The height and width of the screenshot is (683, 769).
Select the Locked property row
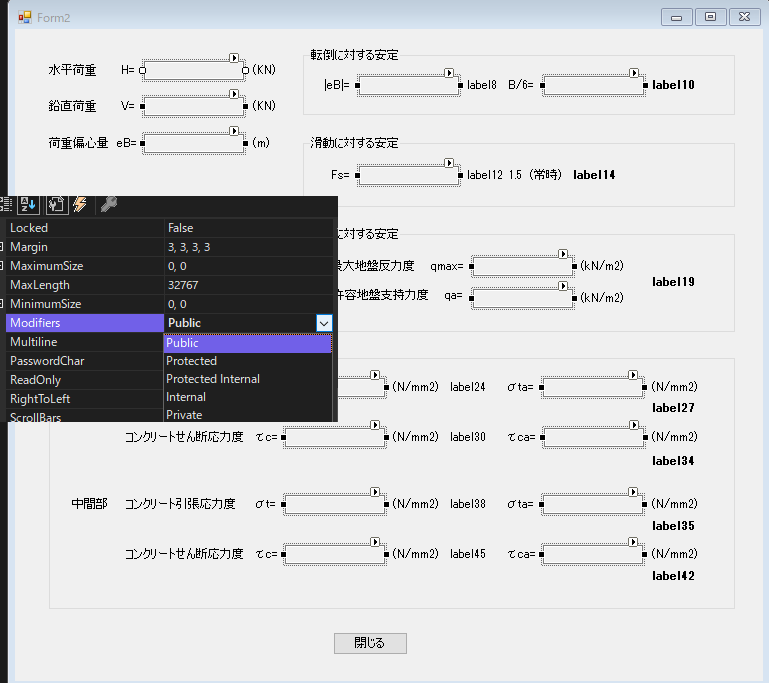(169, 228)
